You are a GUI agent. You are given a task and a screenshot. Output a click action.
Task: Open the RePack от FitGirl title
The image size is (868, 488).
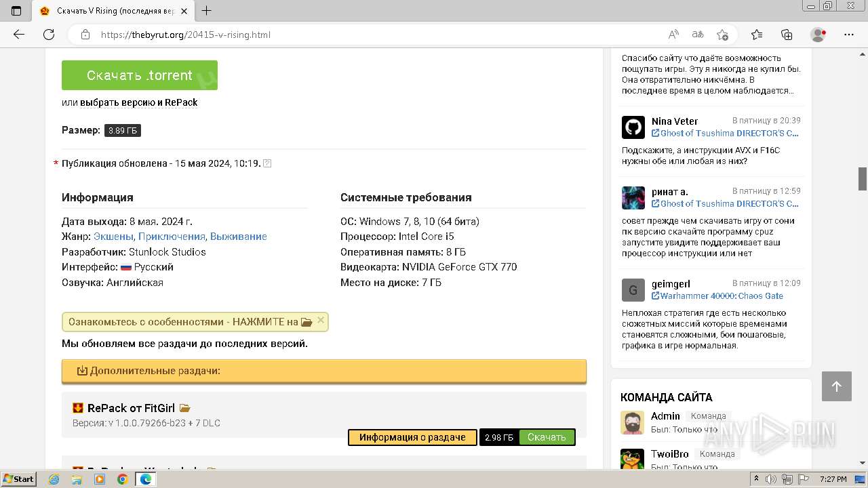coord(131,408)
